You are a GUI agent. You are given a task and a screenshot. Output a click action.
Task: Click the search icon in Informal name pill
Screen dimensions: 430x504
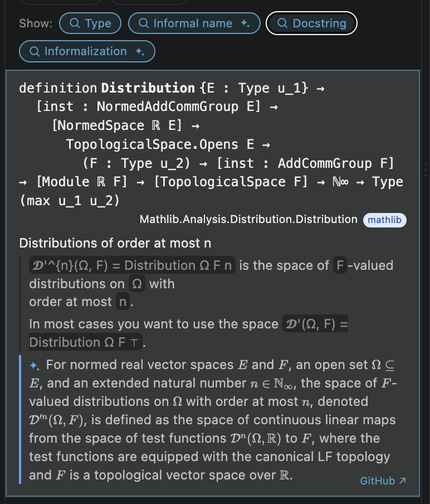(144, 23)
